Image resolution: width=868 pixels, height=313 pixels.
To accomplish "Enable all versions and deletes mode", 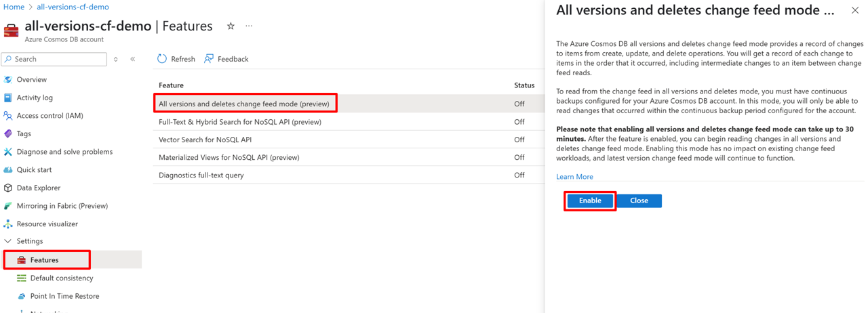I will [x=590, y=201].
